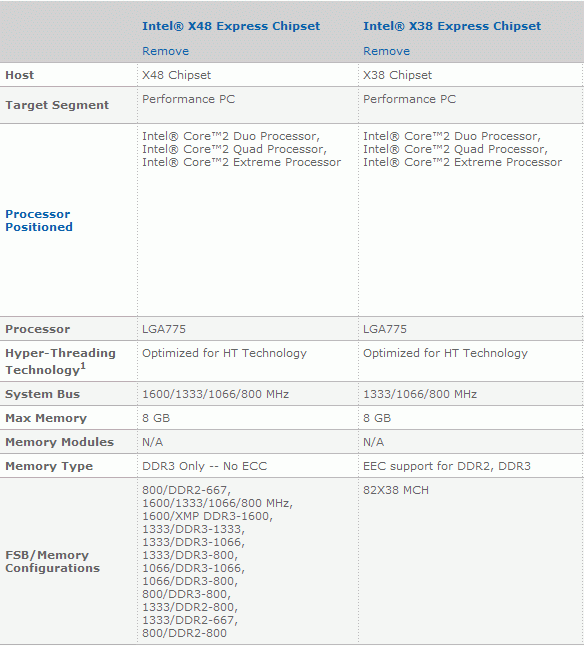This screenshot has height=646, width=584.
Task: Select the Hyper-Threading Technology row label
Action: (60, 361)
